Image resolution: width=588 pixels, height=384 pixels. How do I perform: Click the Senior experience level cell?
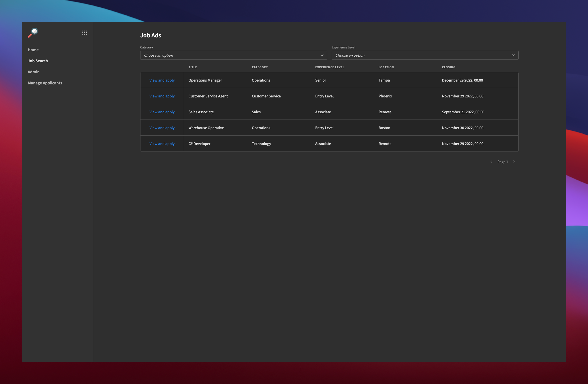pyautogui.click(x=321, y=80)
